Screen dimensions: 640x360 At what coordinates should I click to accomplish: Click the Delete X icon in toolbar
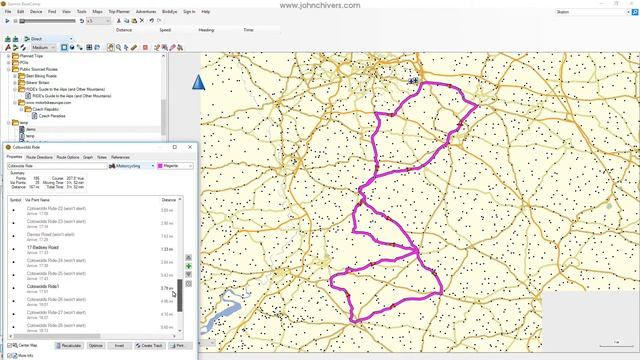pos(142,21)
